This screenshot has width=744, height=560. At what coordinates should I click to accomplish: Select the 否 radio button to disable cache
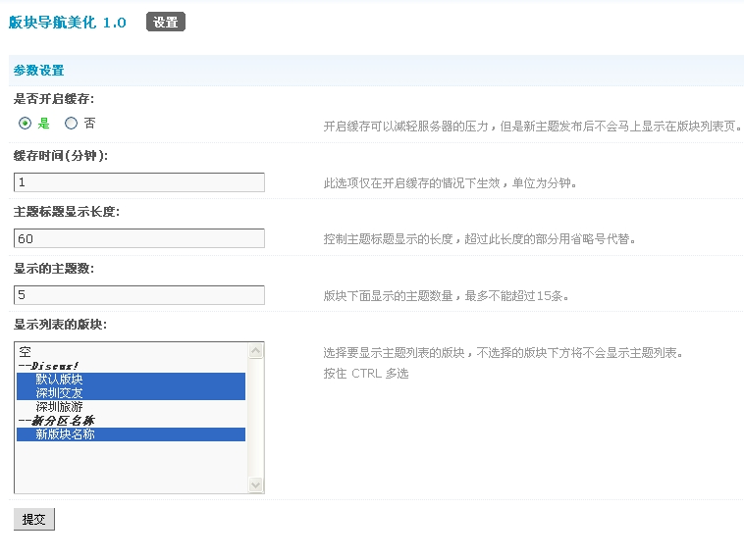pos(71,124)
